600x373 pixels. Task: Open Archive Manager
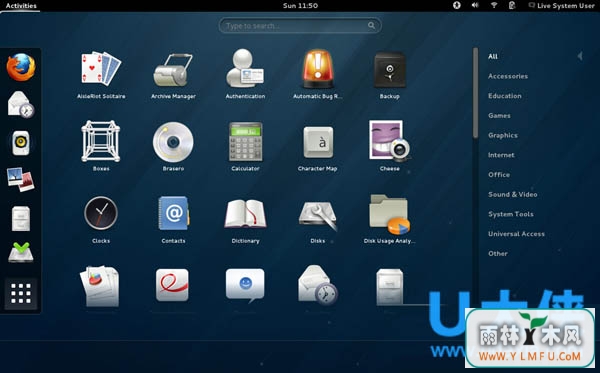[x=173, y=75]
